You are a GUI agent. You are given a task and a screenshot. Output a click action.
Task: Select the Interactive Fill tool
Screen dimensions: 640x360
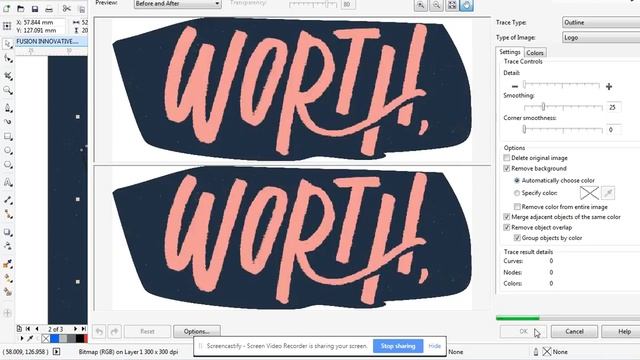point(7,278)
